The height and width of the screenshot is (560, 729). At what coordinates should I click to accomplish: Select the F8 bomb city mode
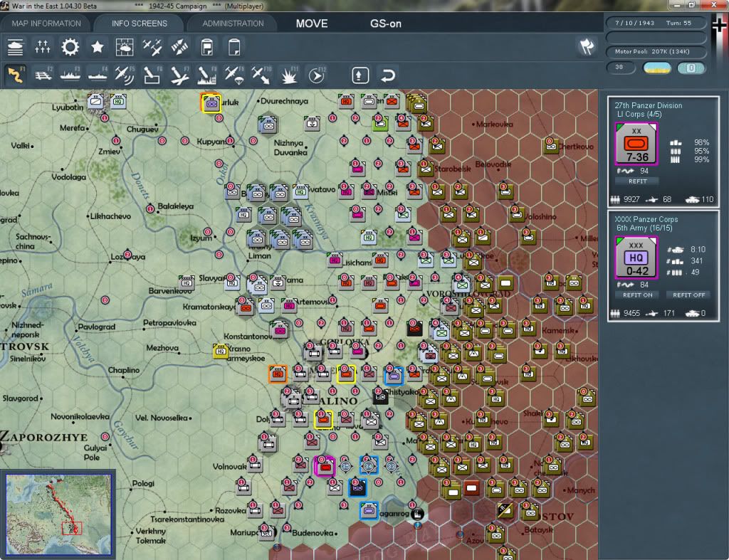tap(207, 75)
